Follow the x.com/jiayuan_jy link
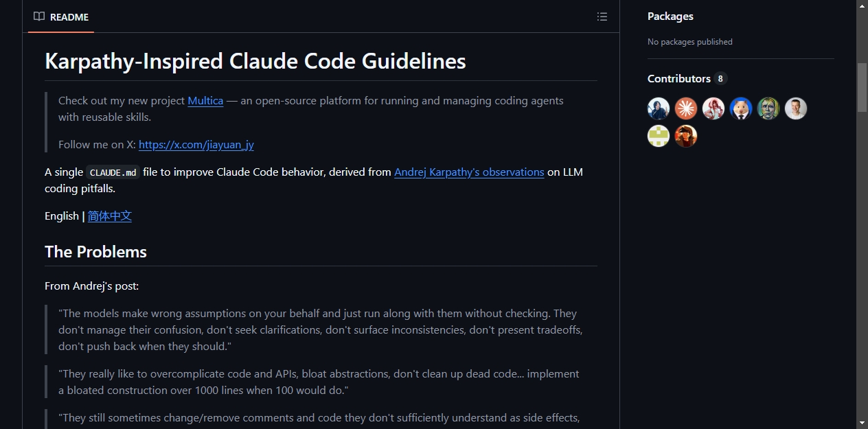Image resolution: width=868 pixels, height=429 pixels. 196,144
